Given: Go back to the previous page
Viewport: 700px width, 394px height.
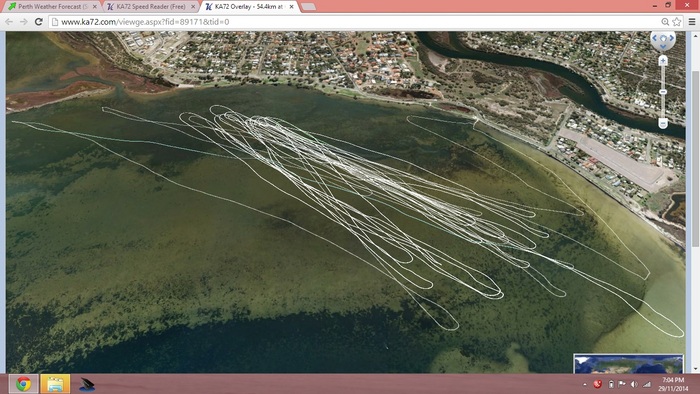Looking at the screenshot, I should coord(9,21).
